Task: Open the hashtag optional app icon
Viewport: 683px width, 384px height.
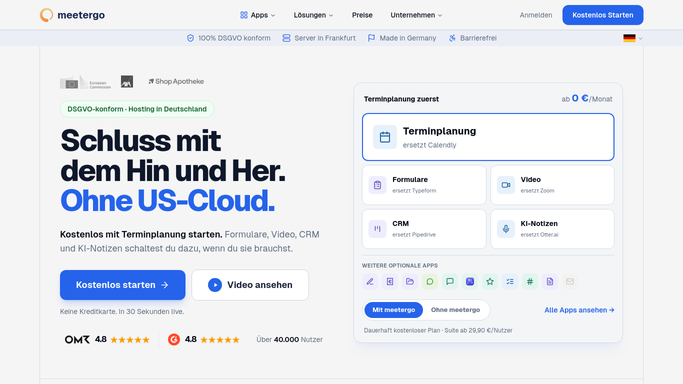Action: (x=530, y=282)
